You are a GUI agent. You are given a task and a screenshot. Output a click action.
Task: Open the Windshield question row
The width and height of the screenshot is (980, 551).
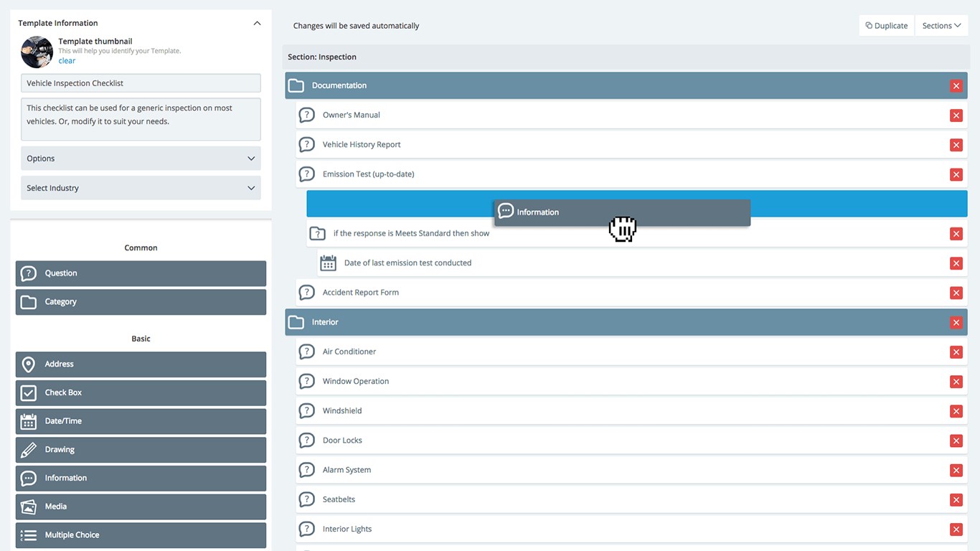631,410
